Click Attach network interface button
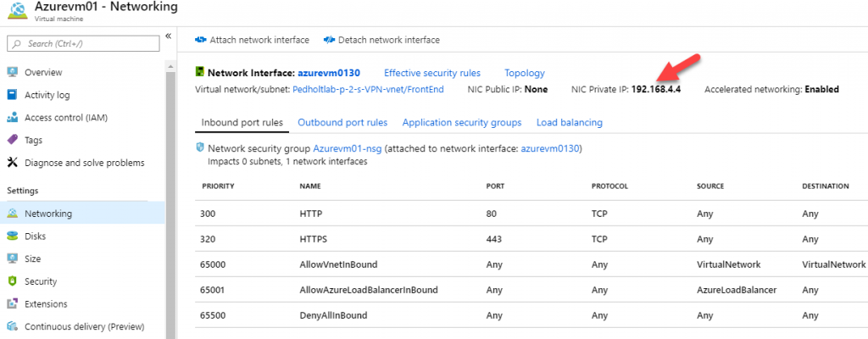This screenshot has height=339, width=868. click(x=253, y=40)
